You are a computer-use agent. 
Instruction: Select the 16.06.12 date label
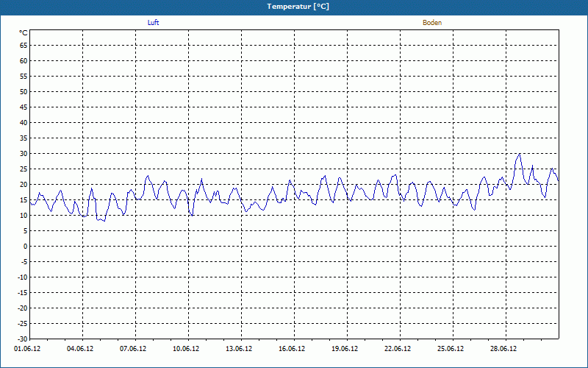tap(292, 349)
